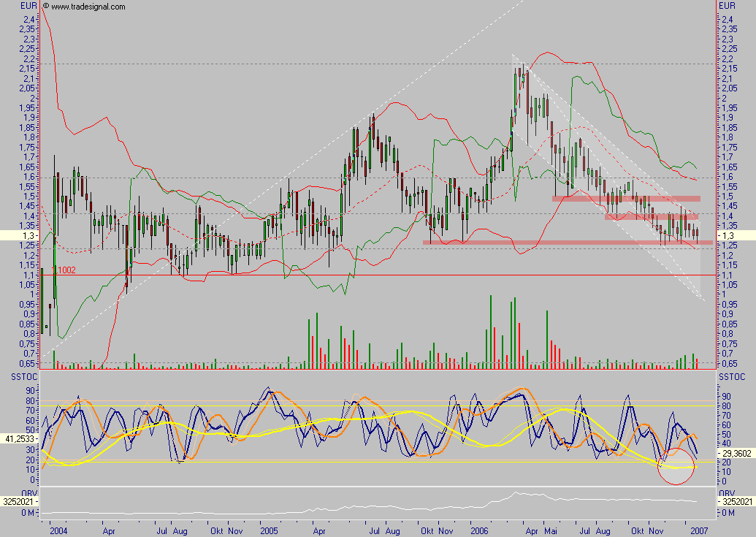Image resolution: width=756 pixels, height=537 pixels.
Task: Jump to 2006 on the time axis
Action: pos(479,529)
